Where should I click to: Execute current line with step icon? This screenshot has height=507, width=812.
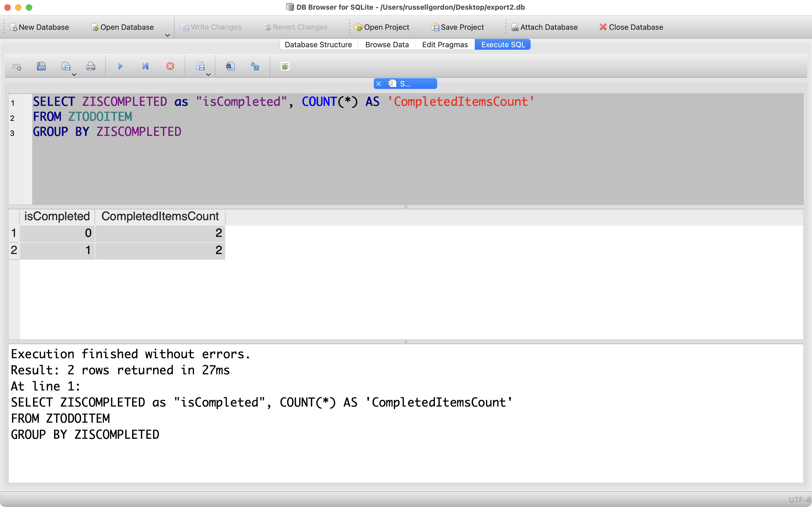pos(145,66)
